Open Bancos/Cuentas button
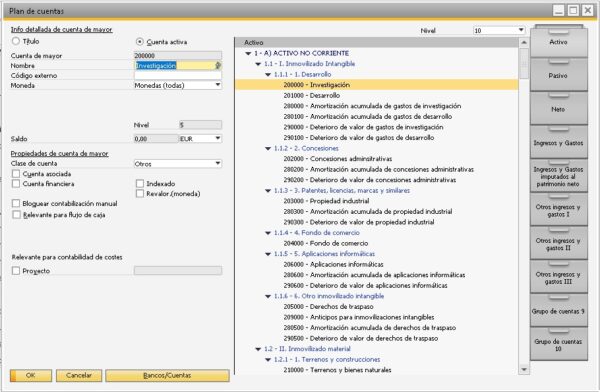Image resolution: width=600 pixels, height=392 pixels. tap(167, 376)
